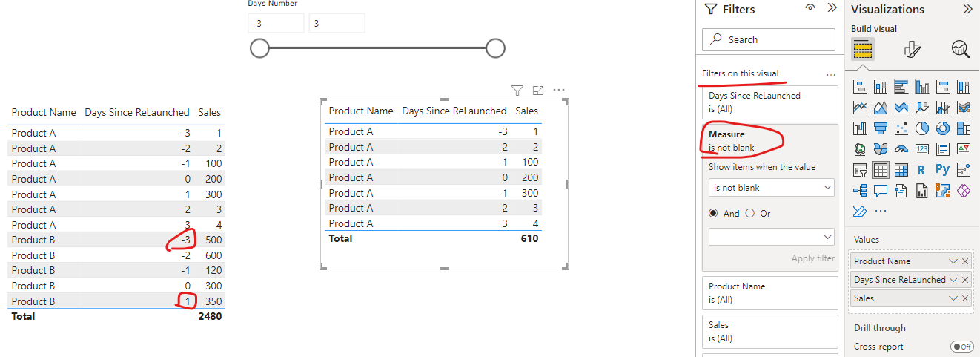Select the And radio button
Image resolution: width=980 pixels, height=357 pixels.
point(714,213)
